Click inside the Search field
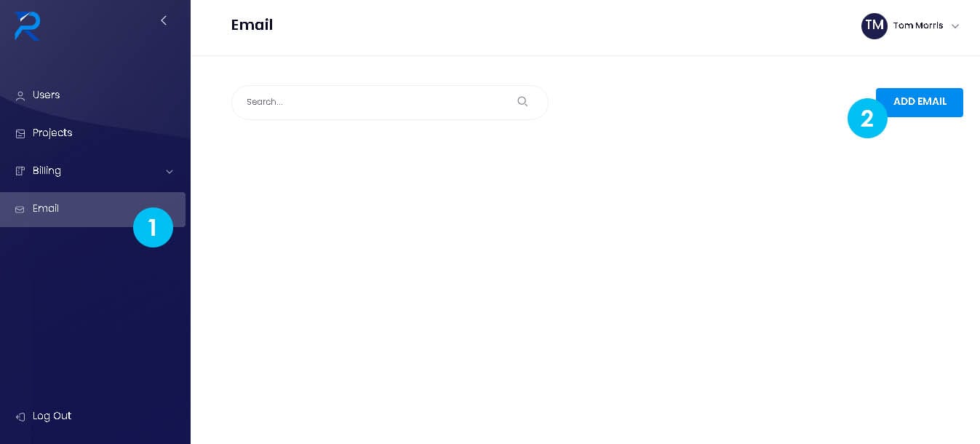Image resolution: width=980 pixels, height=444 pixels. pyautogui.click(x=364, y=102)
